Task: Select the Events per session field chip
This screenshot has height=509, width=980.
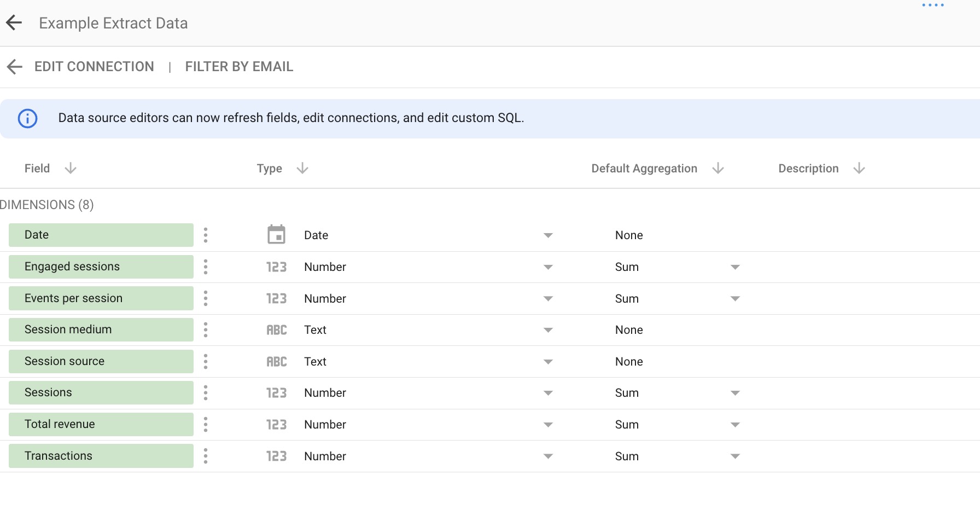Action: click(101, 298)
